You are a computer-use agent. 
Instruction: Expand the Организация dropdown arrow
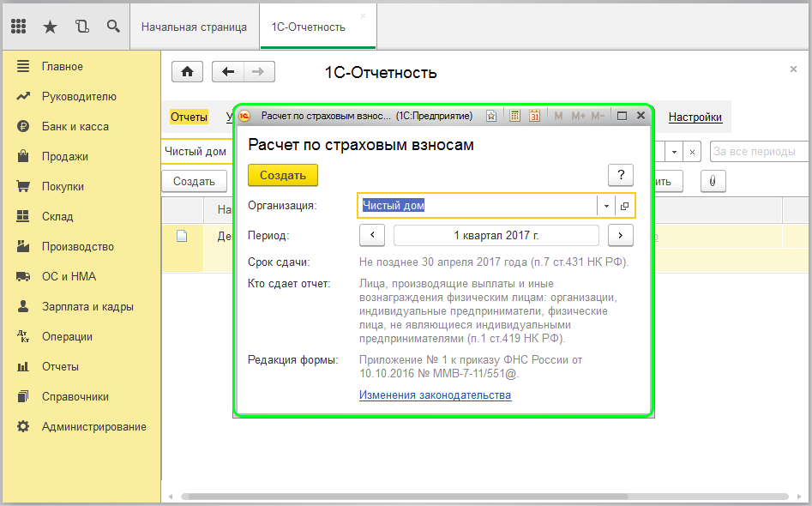click(606, 206)
